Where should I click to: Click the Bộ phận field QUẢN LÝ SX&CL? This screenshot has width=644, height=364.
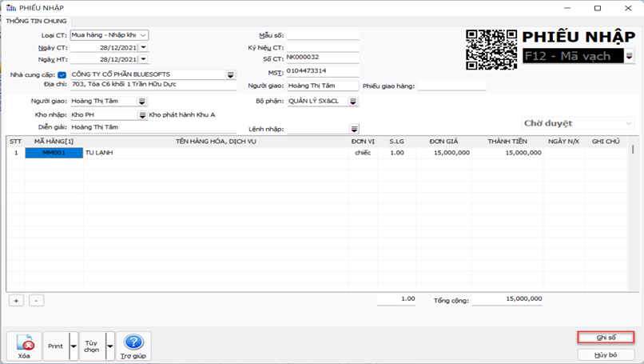pos(317,101)
